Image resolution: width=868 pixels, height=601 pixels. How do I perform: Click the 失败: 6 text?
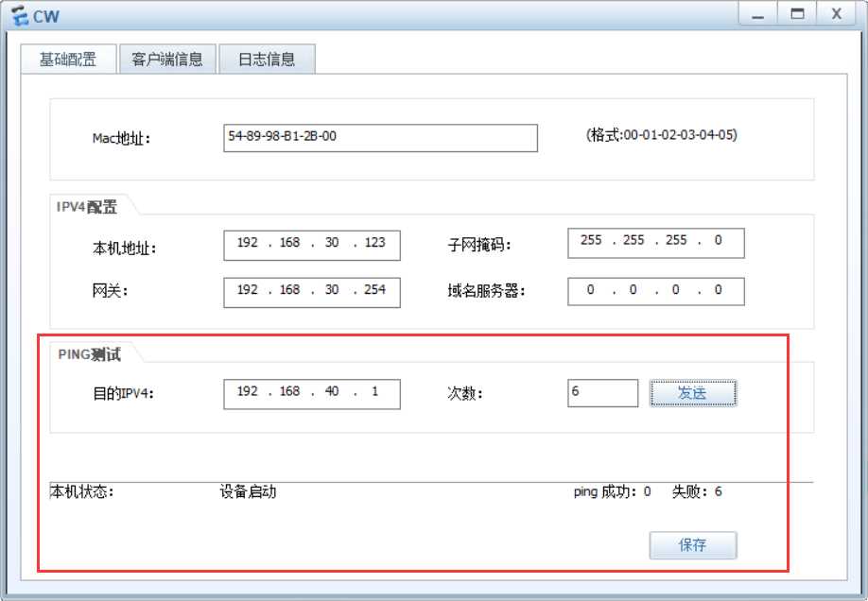tap(697, 491)
